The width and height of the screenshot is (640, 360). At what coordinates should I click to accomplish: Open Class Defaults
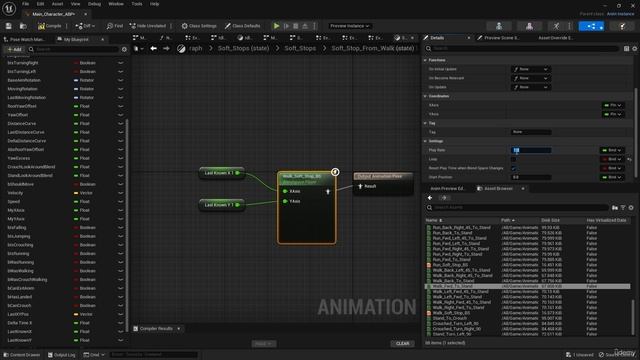coord(242,26)
